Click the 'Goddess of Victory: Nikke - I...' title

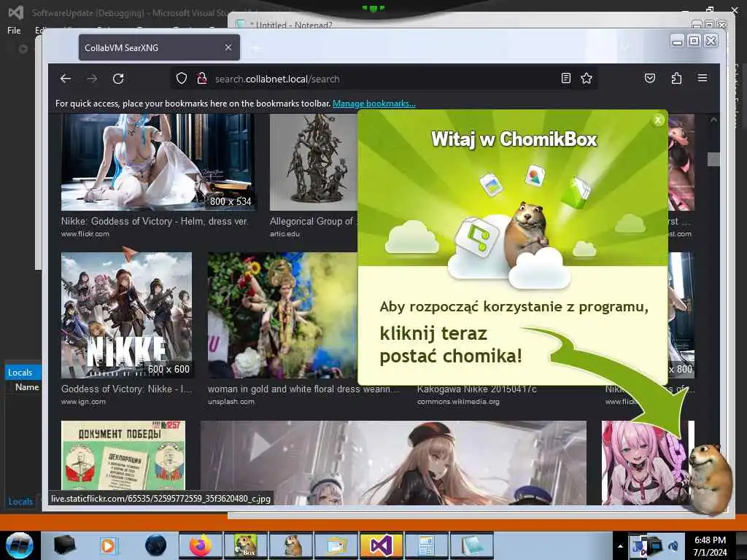[126, 389]
